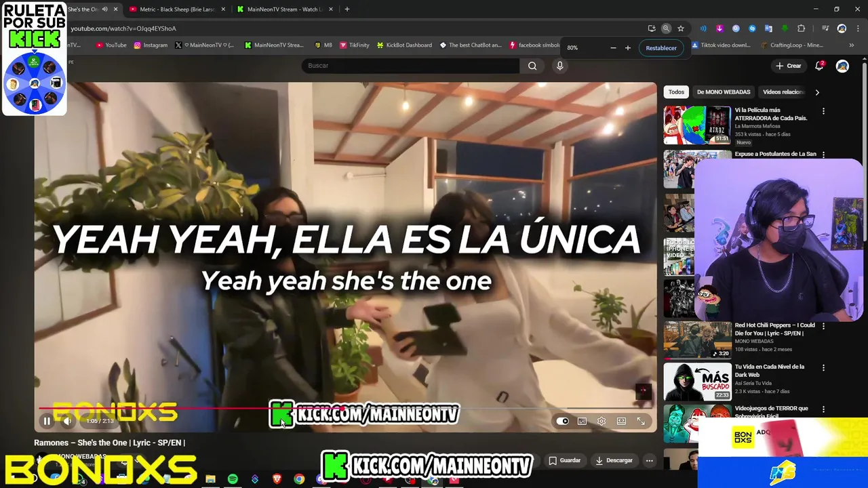Decrease the zoom with the minus button
868x488 pixels.
click(613, 48)
